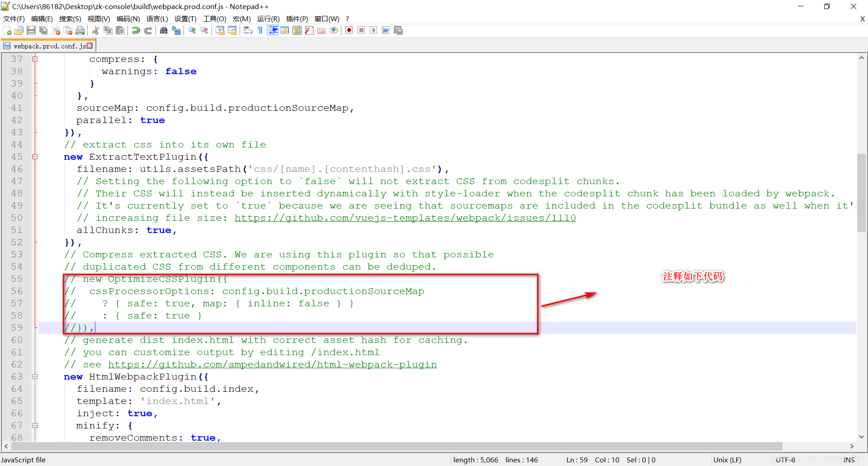Viewport: 868px width, 466px height.
Task: Open Folder as Workspace icon
Action: click(x=321, y=30)
